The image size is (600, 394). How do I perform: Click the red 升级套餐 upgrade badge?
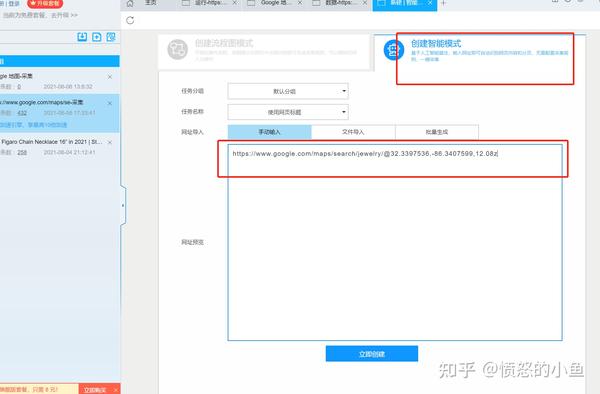45,3
